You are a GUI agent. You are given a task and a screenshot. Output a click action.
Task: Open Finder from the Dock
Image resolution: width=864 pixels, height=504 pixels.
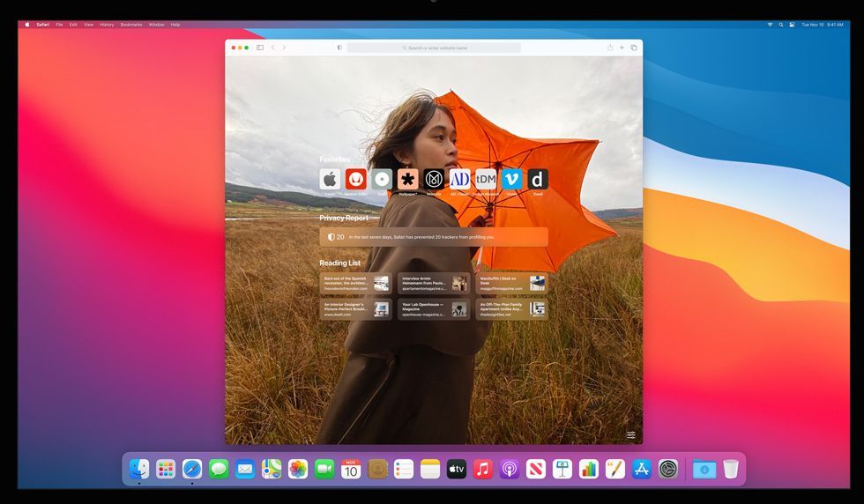pos(139,470)
